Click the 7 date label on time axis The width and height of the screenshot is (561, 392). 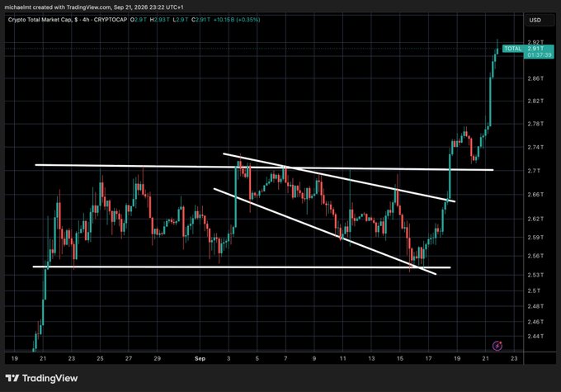(285, 358)
